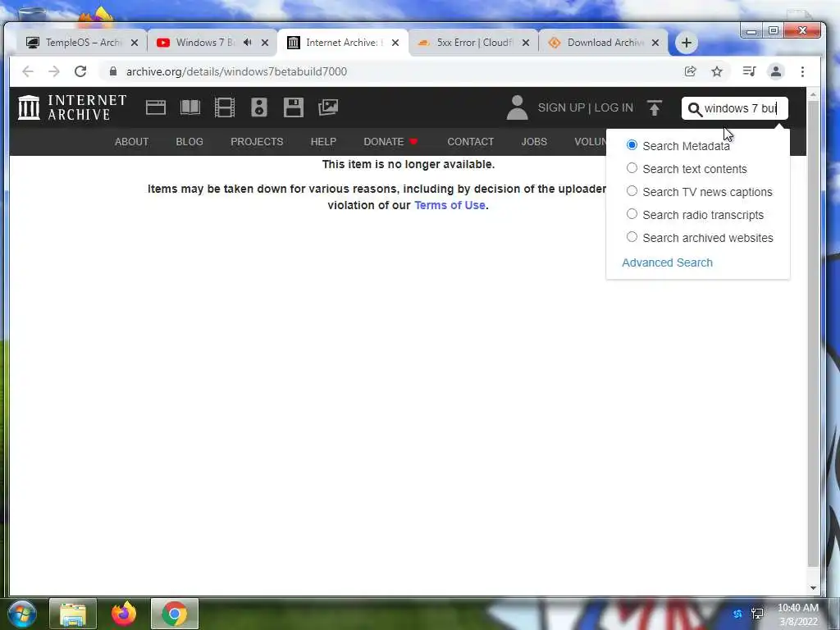Open Windows Start button
The height and width of the screenshot is (630, 840).
[x=21, y=614]
